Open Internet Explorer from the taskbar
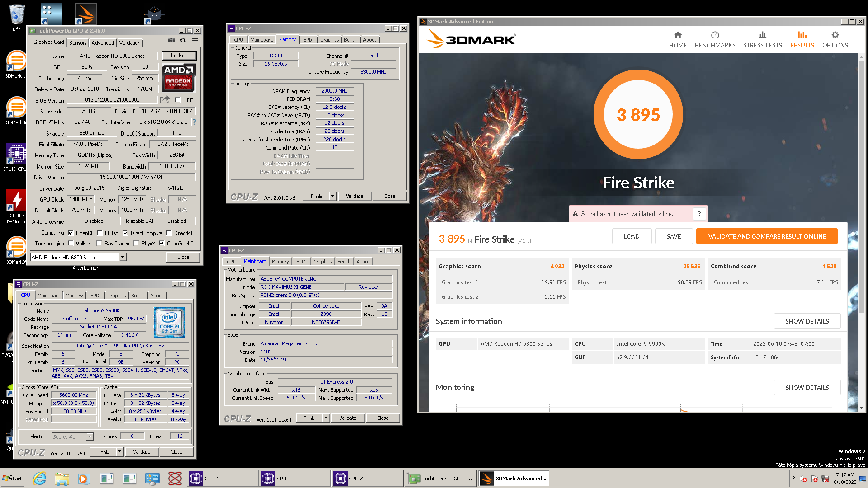 pos(40,479)
